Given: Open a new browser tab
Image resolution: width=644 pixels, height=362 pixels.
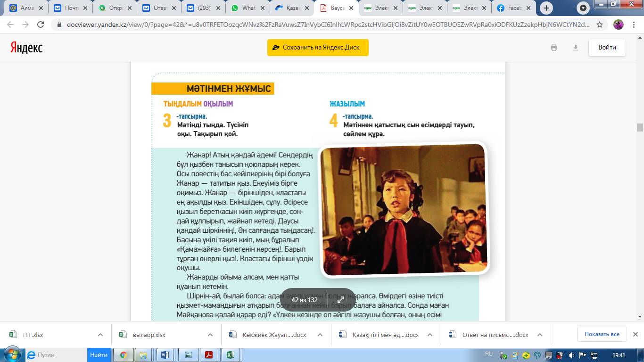Looking at the screenshot, I should [x=546, y=8].
